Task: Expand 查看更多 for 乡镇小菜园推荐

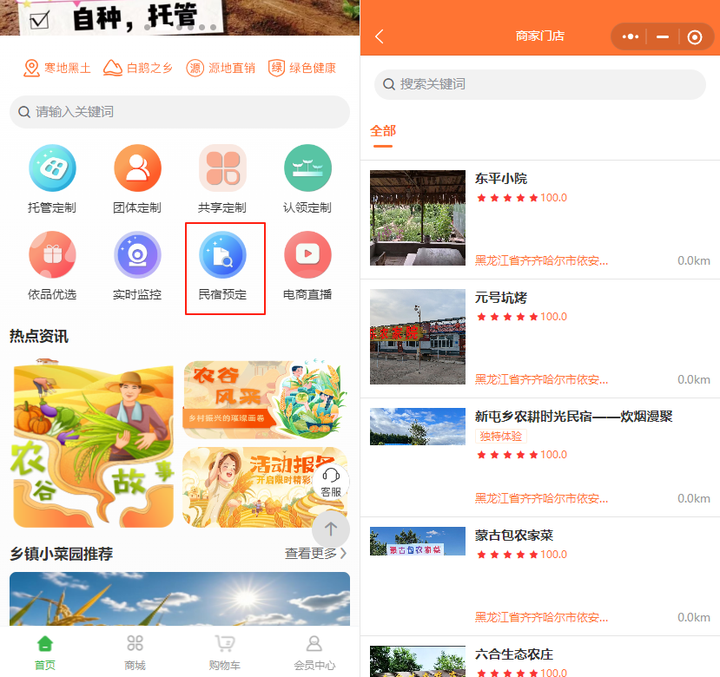Action: (315, 553)
